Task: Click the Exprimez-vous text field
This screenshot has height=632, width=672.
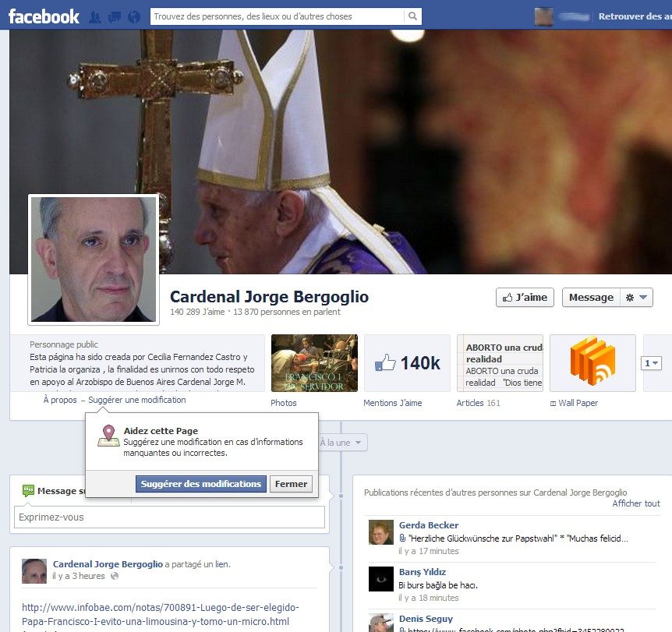Action: click(x=169, y=517)
